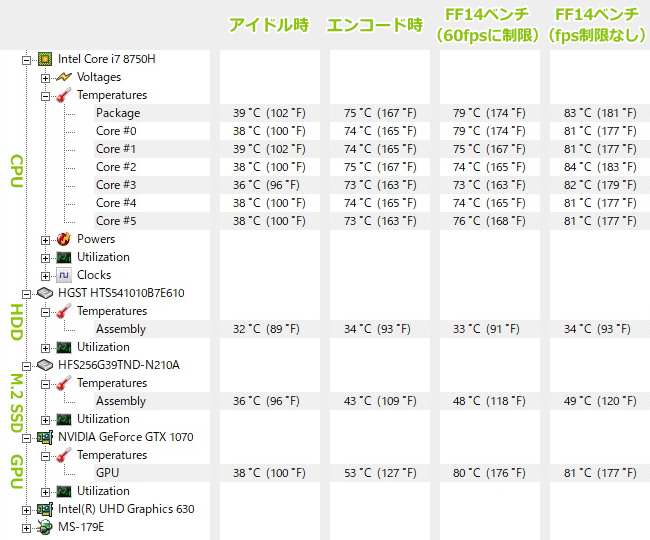Click the Intel UHD Graphics 630 card icon
The image size is (650, 540).
click(45, 509)
